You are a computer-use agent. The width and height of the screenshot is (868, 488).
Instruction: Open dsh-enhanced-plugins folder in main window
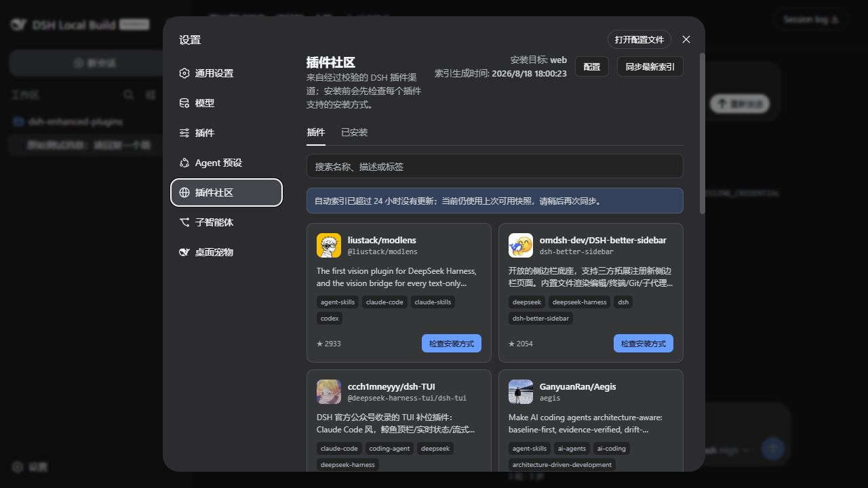76,121
